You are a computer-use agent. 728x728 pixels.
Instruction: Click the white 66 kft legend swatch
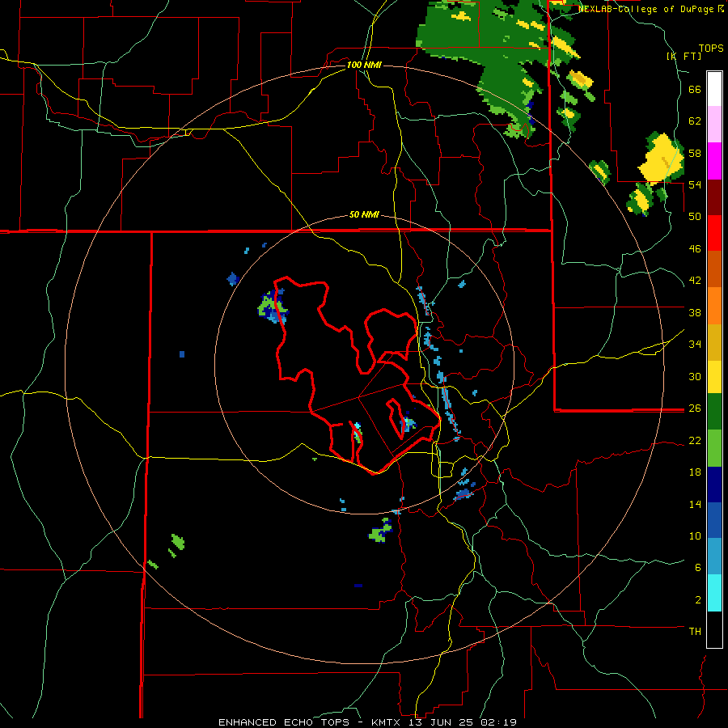point(714,89)
